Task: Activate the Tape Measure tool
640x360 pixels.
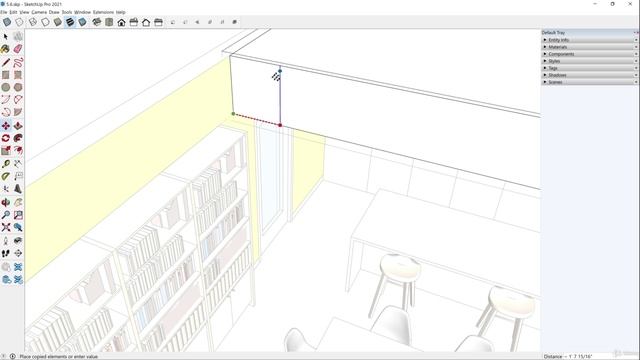Action: tap(6, 164)
